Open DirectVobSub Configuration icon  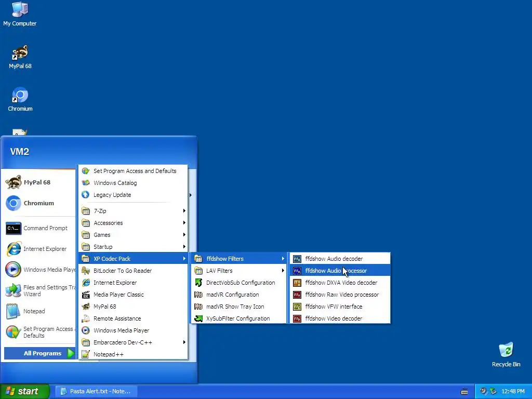198,282
